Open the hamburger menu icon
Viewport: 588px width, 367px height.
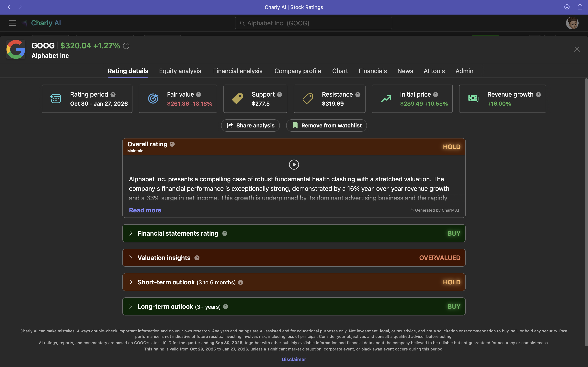pos(12,23)
